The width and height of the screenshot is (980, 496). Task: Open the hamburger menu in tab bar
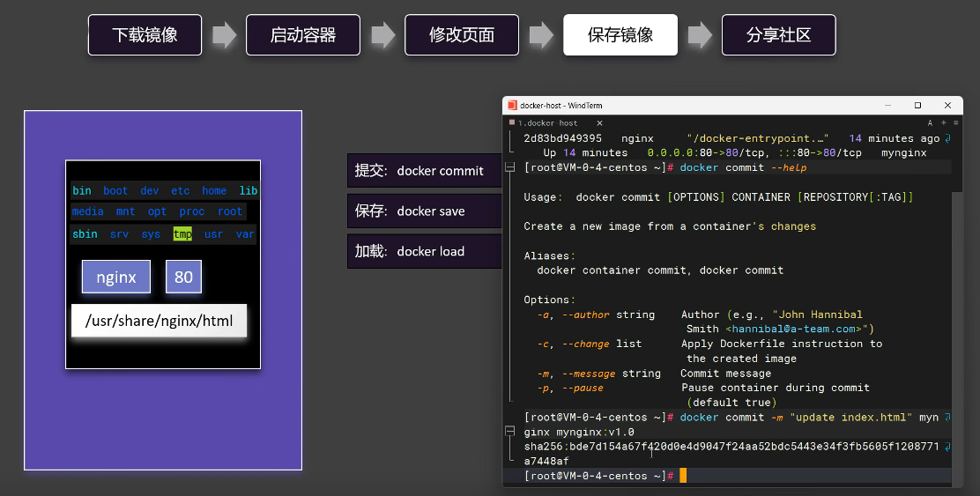click(x=954, y=123)
